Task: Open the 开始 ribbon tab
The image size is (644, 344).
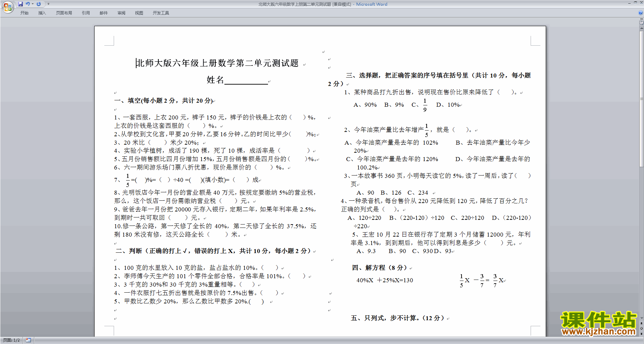Action: point(24,13)
